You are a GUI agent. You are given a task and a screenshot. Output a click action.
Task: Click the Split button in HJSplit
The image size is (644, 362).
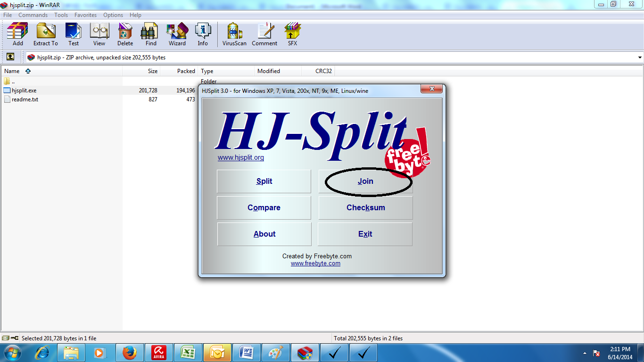click(264, 181)
